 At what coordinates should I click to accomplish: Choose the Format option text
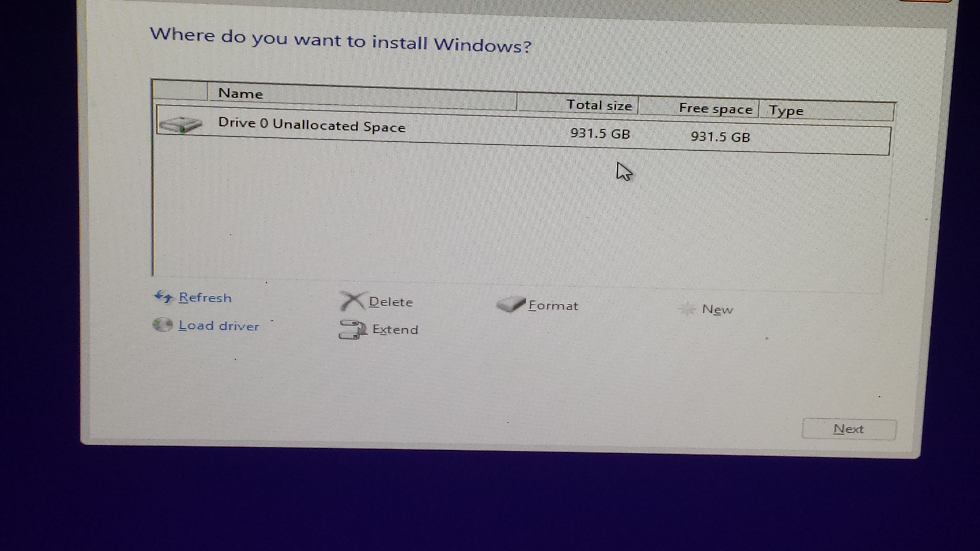coord(553,306)
